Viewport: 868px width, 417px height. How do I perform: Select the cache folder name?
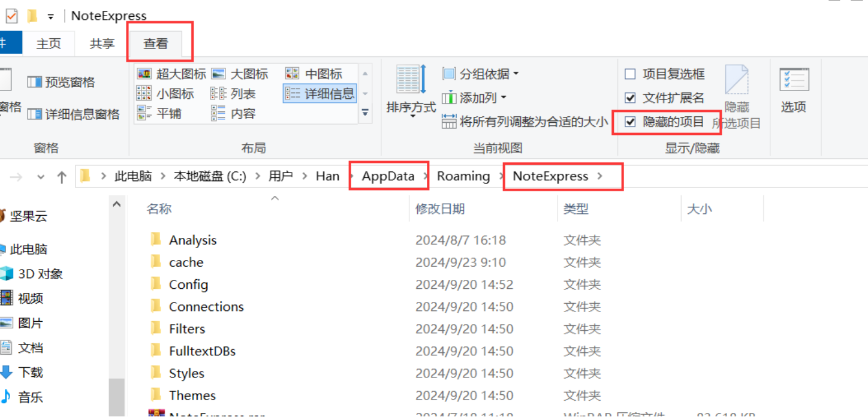click(x=186, y=262)
